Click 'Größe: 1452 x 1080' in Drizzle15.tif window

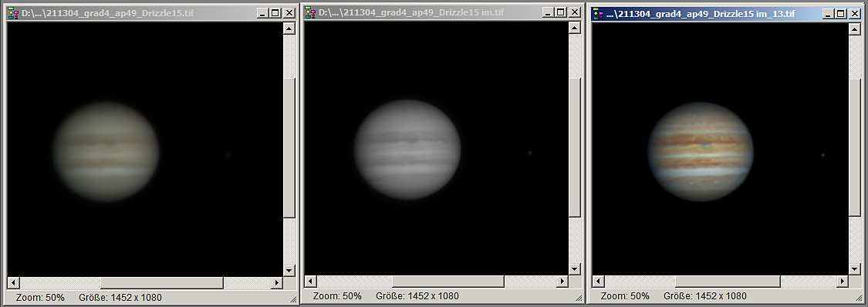120,298
